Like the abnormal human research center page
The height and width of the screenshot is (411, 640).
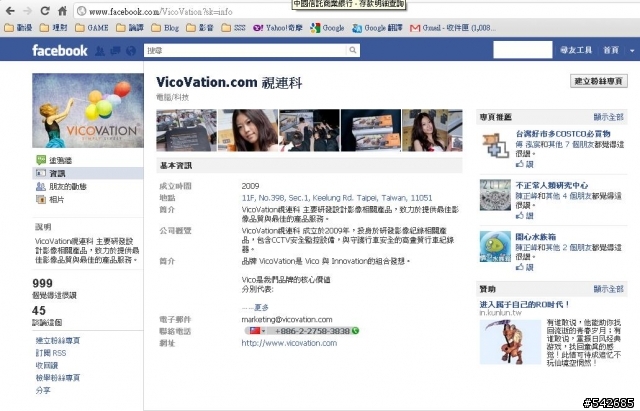pos(525,215)
